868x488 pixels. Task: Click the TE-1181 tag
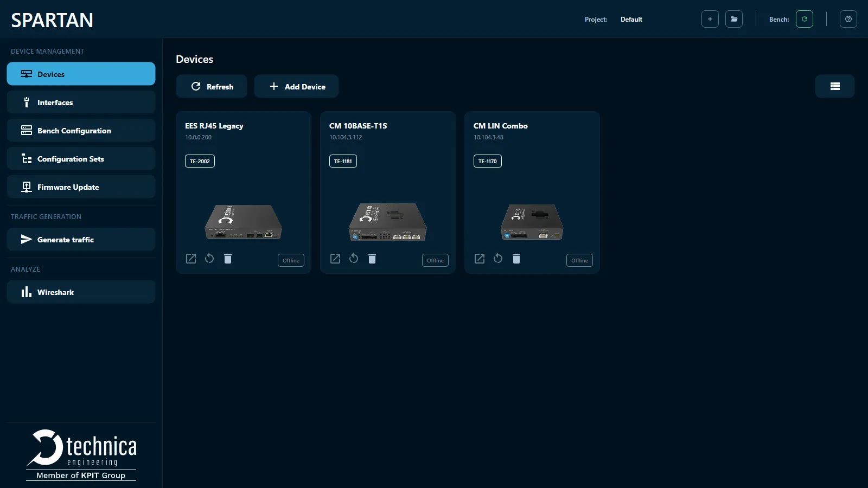pyautogui.click(x=343, y=161)
